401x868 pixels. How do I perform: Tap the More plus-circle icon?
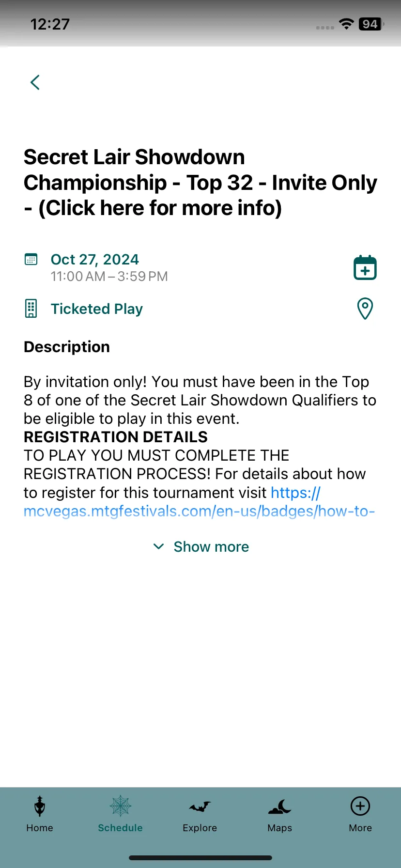360,806
